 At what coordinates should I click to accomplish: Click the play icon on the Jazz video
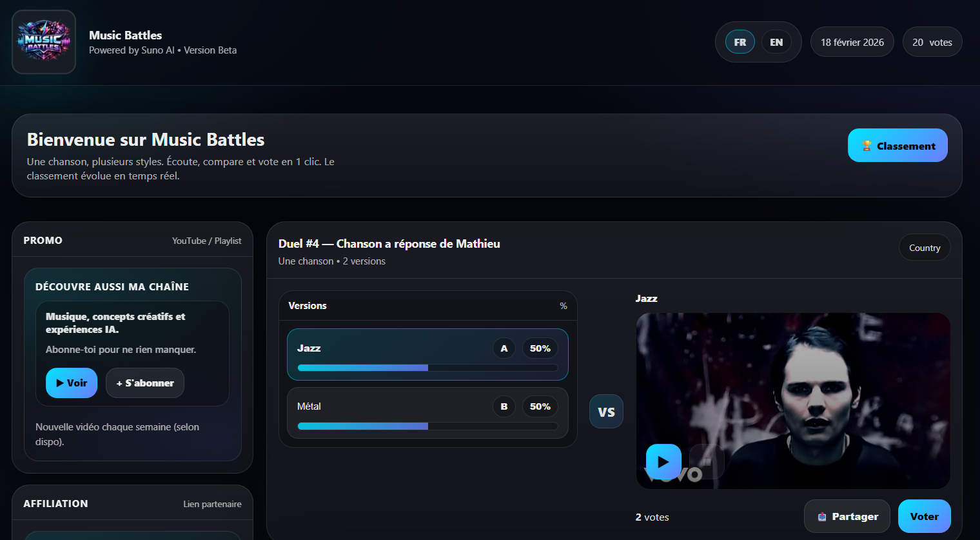pyautogui.click(x=663, y=462)
